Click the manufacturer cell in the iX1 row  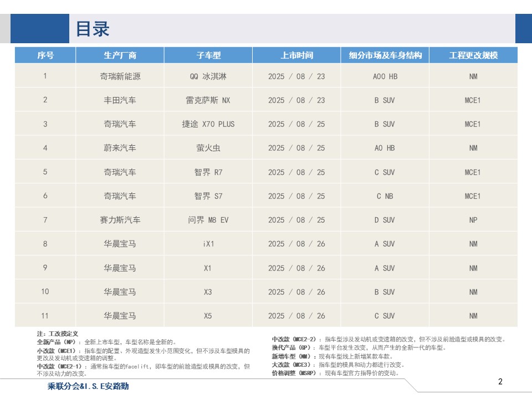tap(120, 244)
